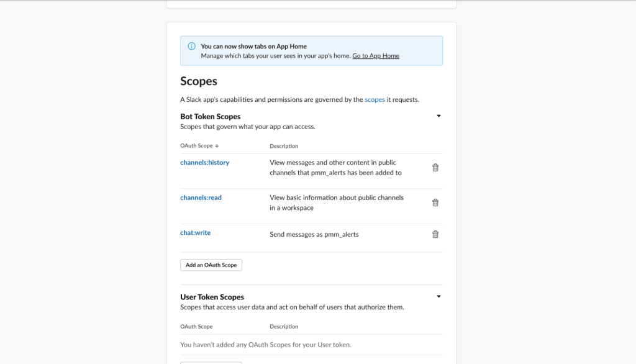Click OAuth Scope header in User Token table
The height and width of the screenshot is (364, 636).
pyautogui.click(x=196, y=327)
